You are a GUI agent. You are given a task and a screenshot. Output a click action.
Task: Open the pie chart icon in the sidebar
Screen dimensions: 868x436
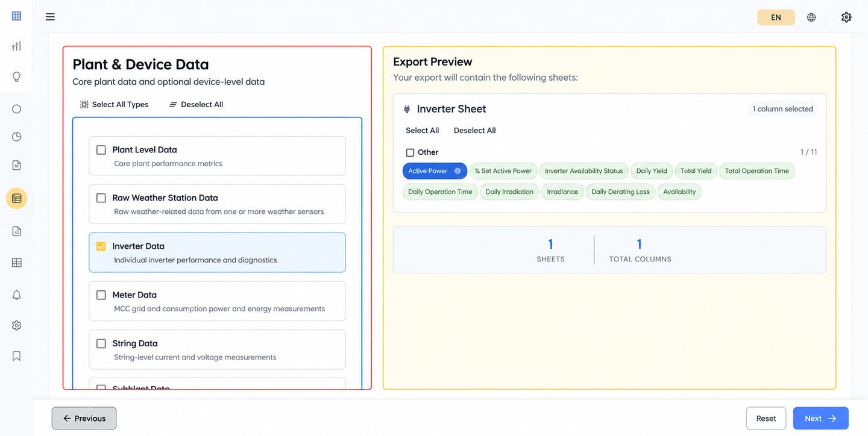coord(16,137)
